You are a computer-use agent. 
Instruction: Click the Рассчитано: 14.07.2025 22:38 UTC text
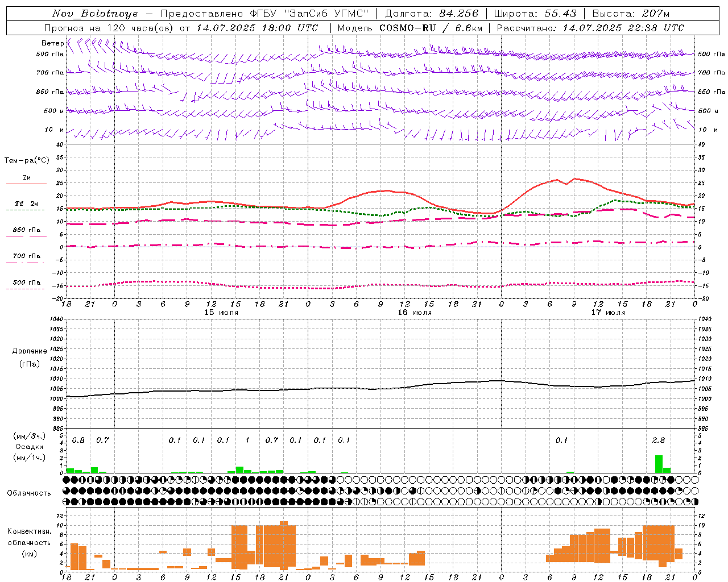click(590, 28)
